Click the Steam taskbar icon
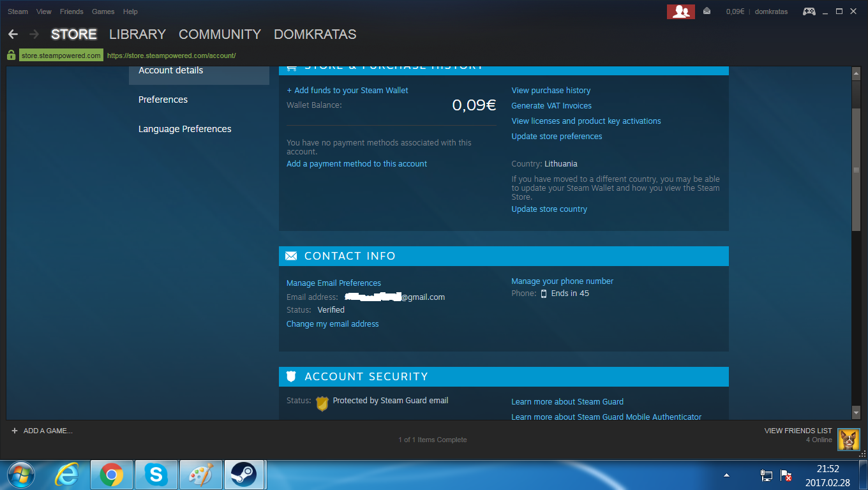Image resolution: width=868 pixels, height=490 pixels. point(244,475)
